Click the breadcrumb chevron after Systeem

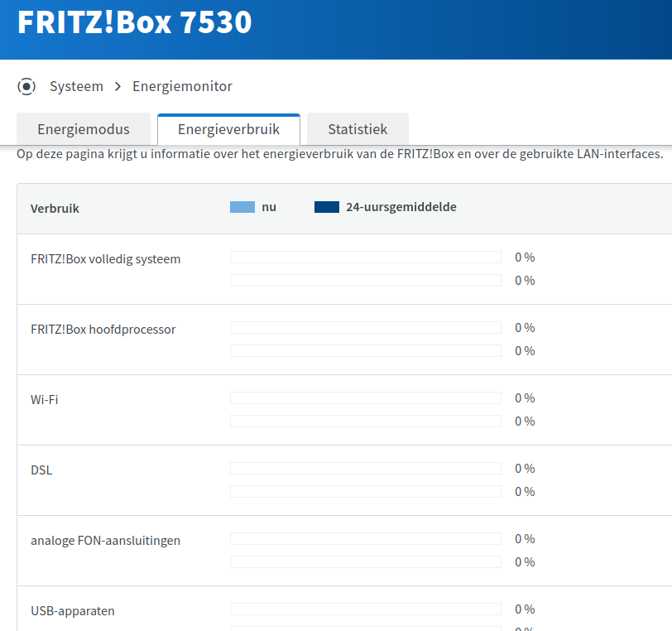click(x=118, y=86)
